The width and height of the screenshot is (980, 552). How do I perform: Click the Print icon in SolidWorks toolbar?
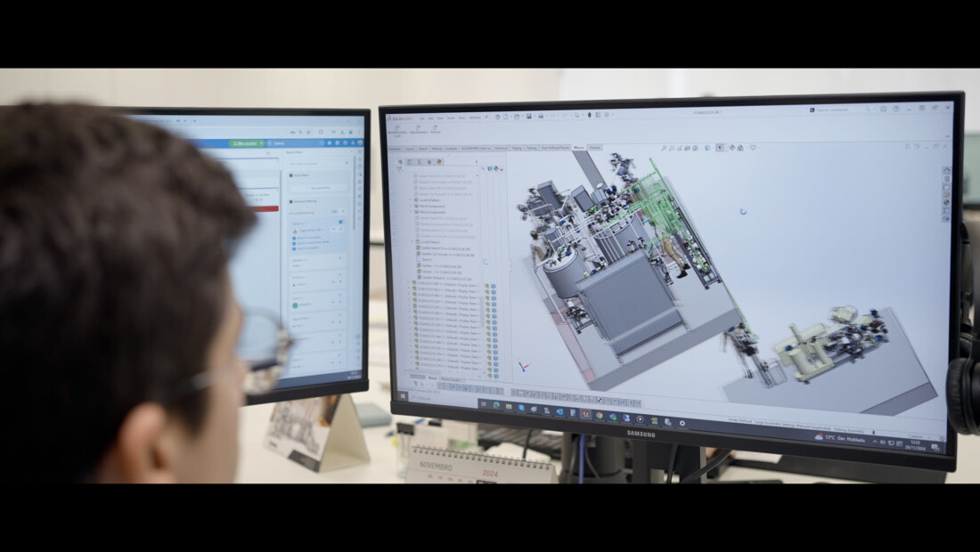(x=542, y=116)
